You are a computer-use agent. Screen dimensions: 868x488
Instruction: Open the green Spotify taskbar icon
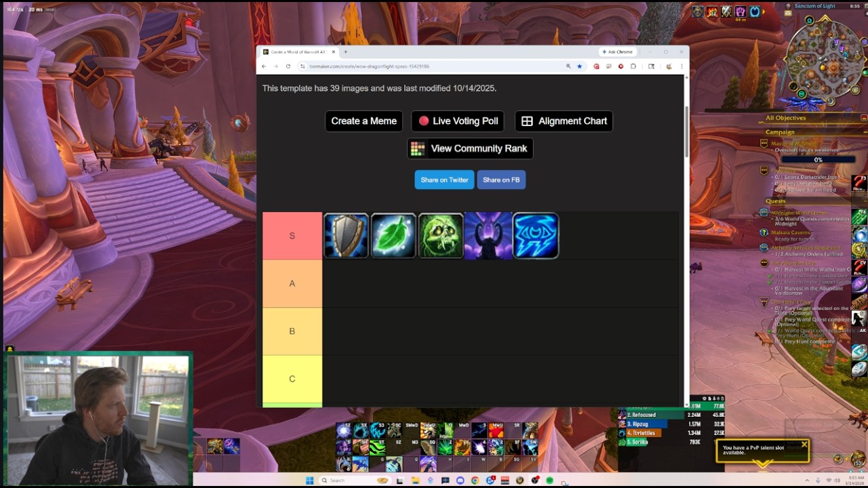pos(550,481)
